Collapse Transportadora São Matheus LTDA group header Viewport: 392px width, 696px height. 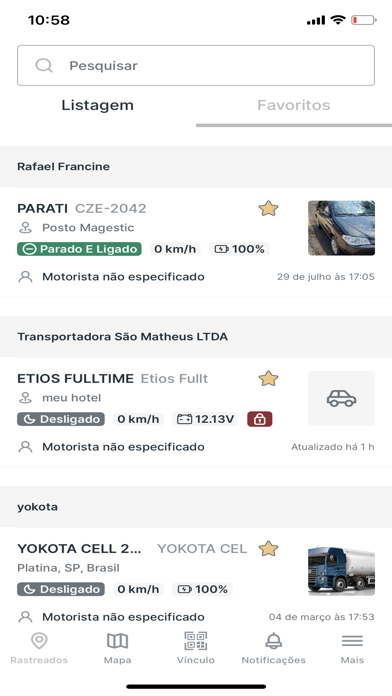[196, 336]
